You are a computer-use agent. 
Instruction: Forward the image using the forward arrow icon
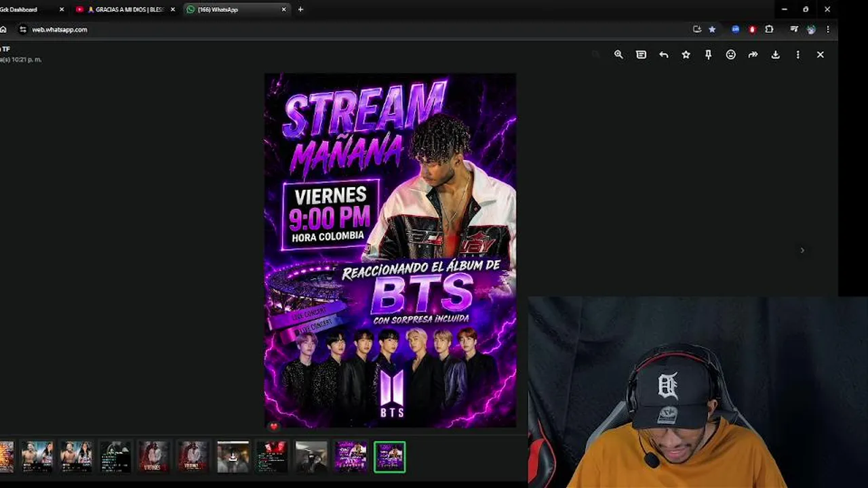[x=753, y=55]
